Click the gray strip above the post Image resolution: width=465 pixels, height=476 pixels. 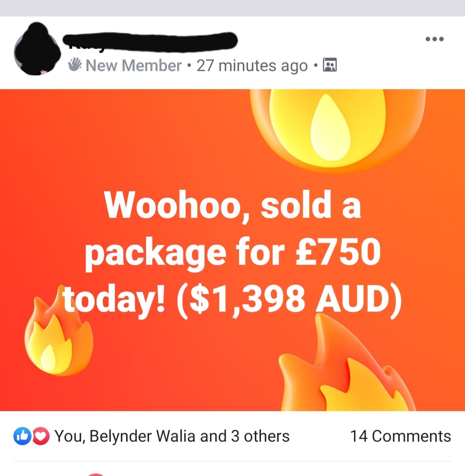[x=232, y=8]
